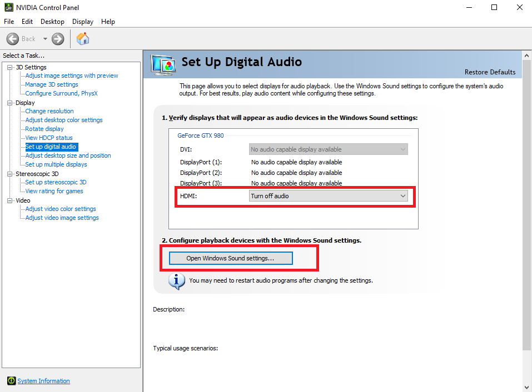Open the File menu
Screen dimensions: 532x392
(9, 21)
